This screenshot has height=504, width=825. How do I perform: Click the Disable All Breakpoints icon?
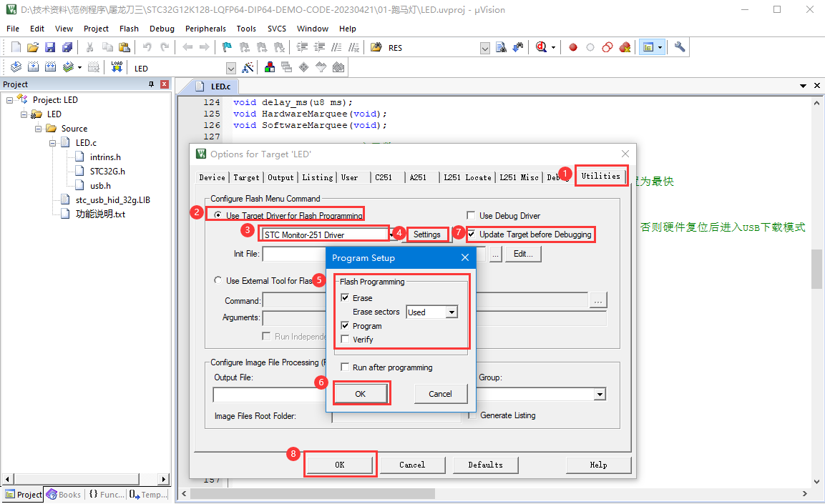tap(607, 47)
